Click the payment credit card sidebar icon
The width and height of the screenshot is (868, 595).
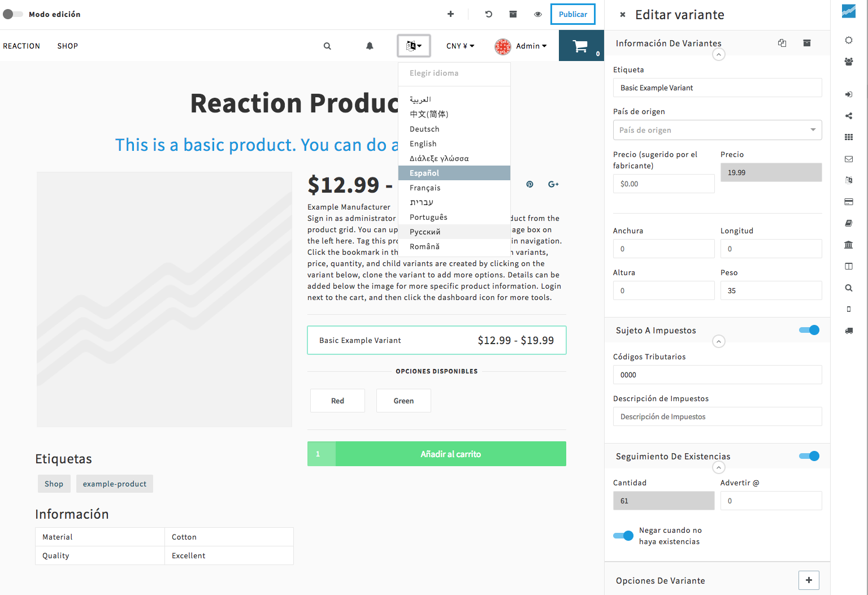click(x=849, y=202)
